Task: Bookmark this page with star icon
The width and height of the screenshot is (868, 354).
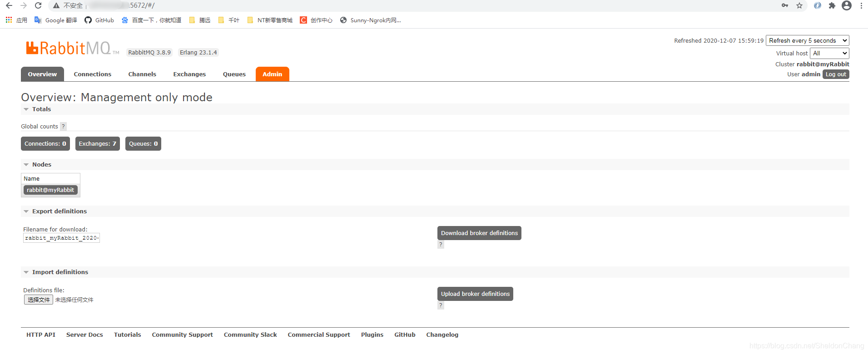Action: coord(799,5)
